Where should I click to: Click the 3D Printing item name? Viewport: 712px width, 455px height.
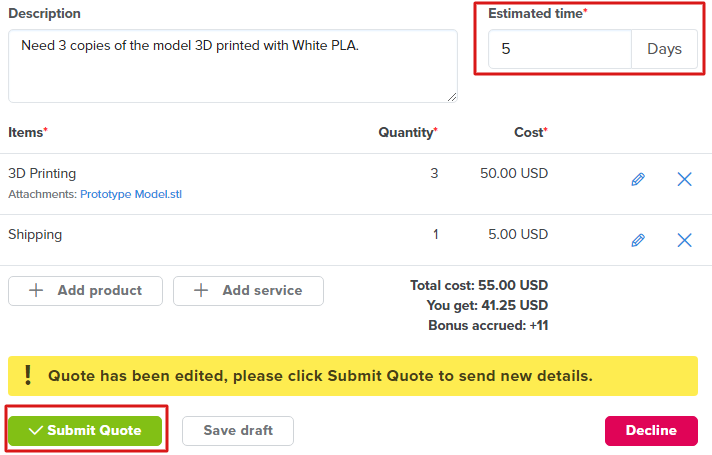42,173
